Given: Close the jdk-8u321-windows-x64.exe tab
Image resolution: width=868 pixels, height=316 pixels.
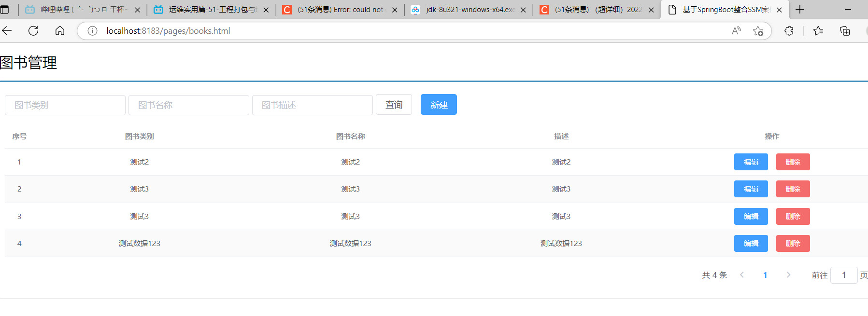Looking at the screenshot, I should tap(523, 10).
